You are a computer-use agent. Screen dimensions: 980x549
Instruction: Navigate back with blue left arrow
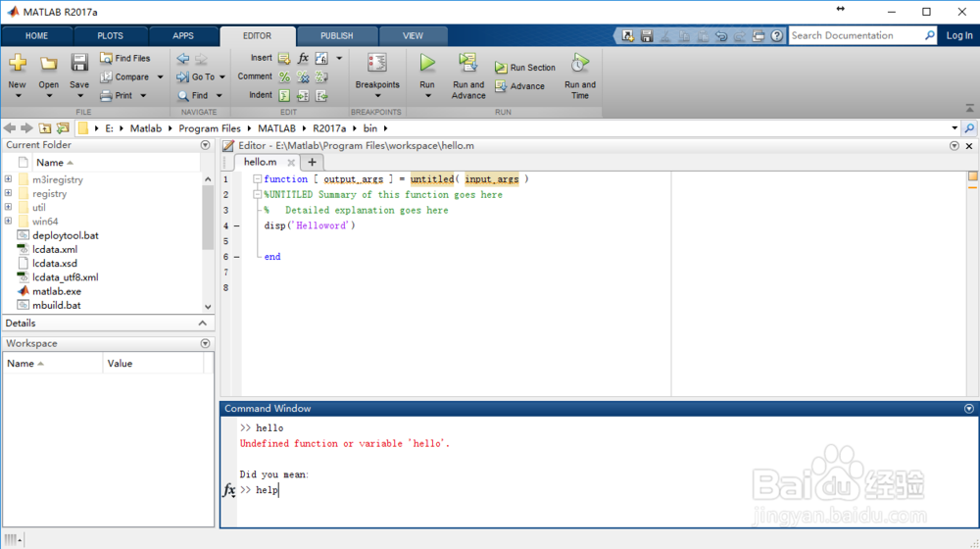pos(182,59)
